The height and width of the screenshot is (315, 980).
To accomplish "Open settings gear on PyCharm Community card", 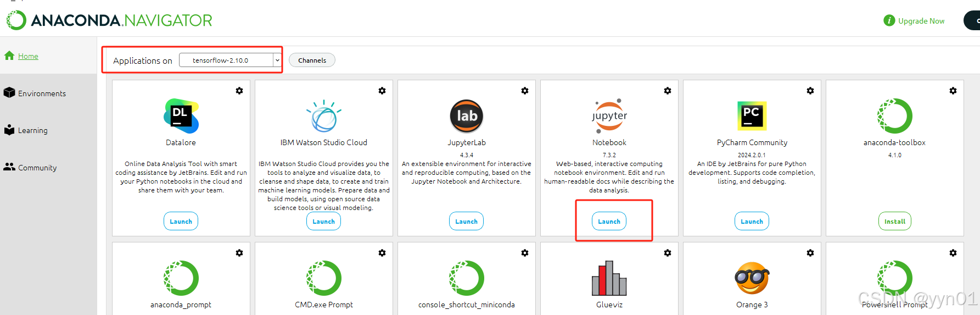I will pos(810,91).
